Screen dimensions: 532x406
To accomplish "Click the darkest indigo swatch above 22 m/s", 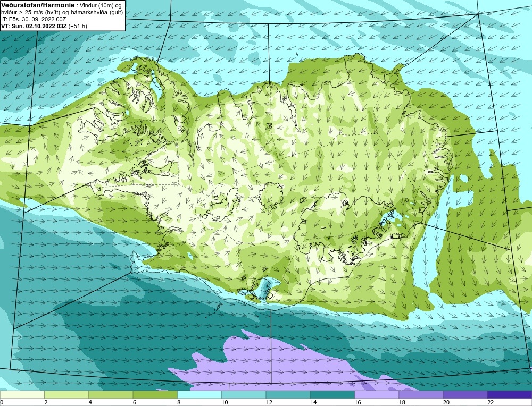I will point(510,394).
